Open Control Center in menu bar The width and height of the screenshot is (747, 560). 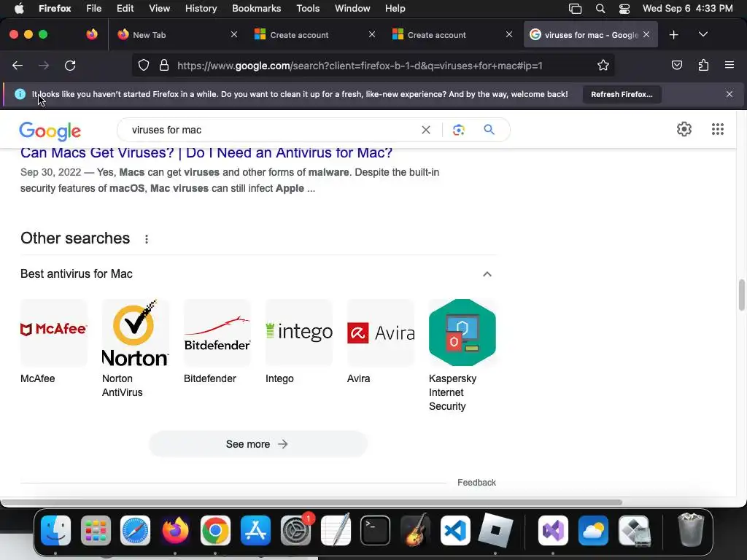click(624, 9)
